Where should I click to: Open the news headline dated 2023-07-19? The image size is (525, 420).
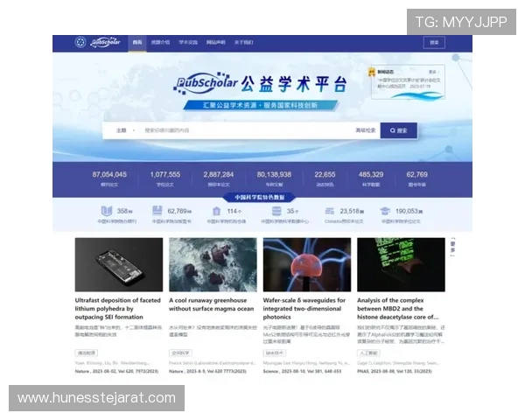pyautogui.click(x=409, y=83)
